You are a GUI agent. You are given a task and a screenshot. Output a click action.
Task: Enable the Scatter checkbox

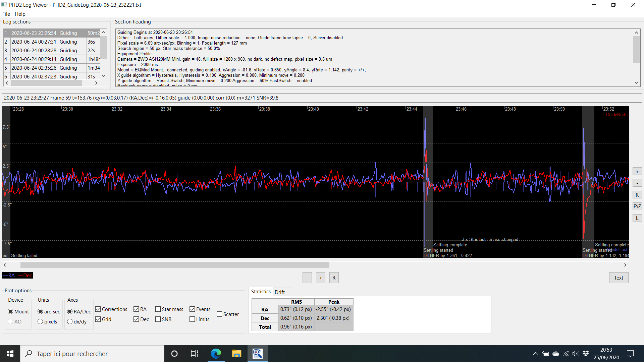tap(219, 314)
